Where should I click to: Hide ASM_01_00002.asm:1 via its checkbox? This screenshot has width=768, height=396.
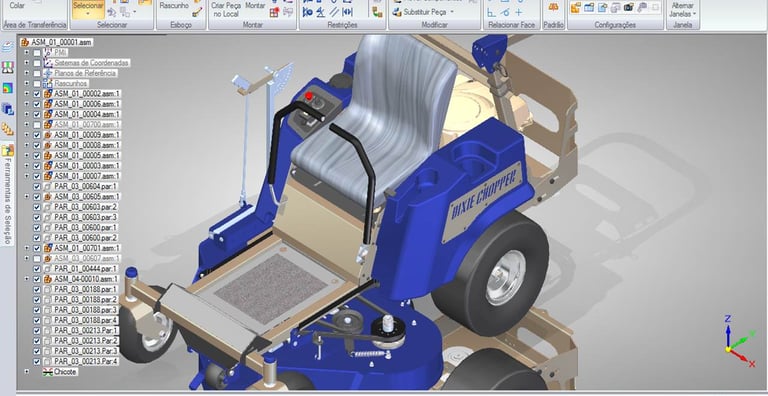click(37, 94)
